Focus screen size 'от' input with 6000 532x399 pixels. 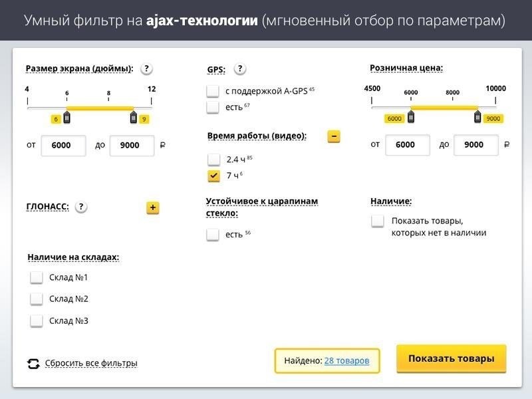click(63, 146)
